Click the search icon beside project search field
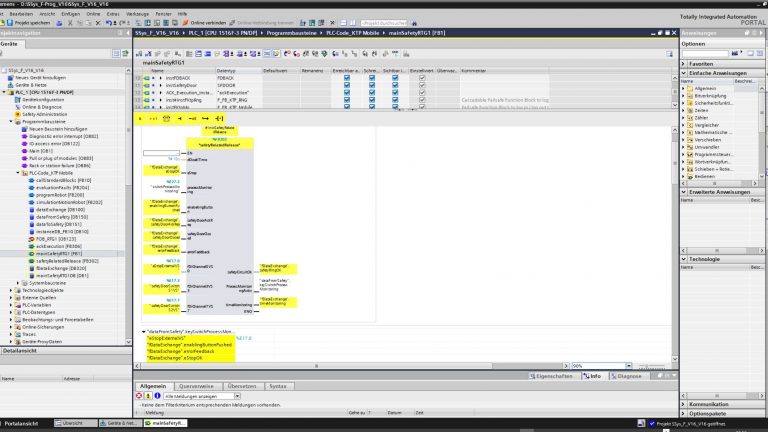This screenshot has width=768, height=432. coord(414,23)
